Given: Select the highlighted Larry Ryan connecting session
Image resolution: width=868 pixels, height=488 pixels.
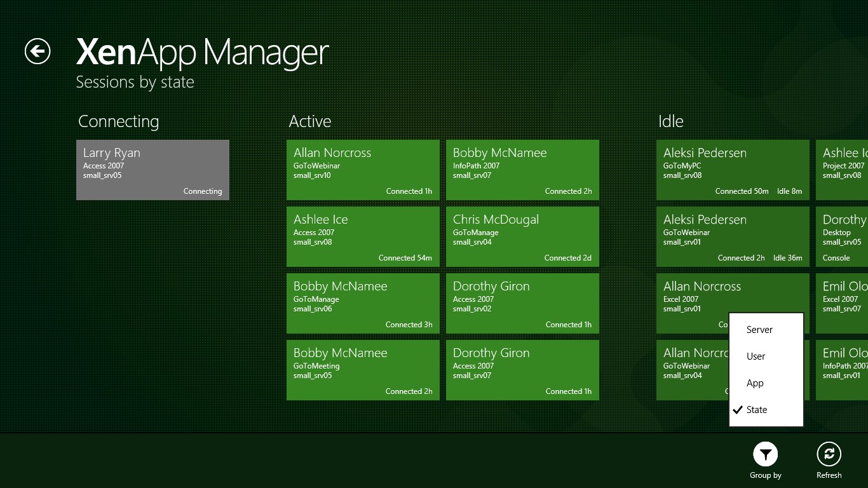Looking at the screenshot, I should coord(153,170).
